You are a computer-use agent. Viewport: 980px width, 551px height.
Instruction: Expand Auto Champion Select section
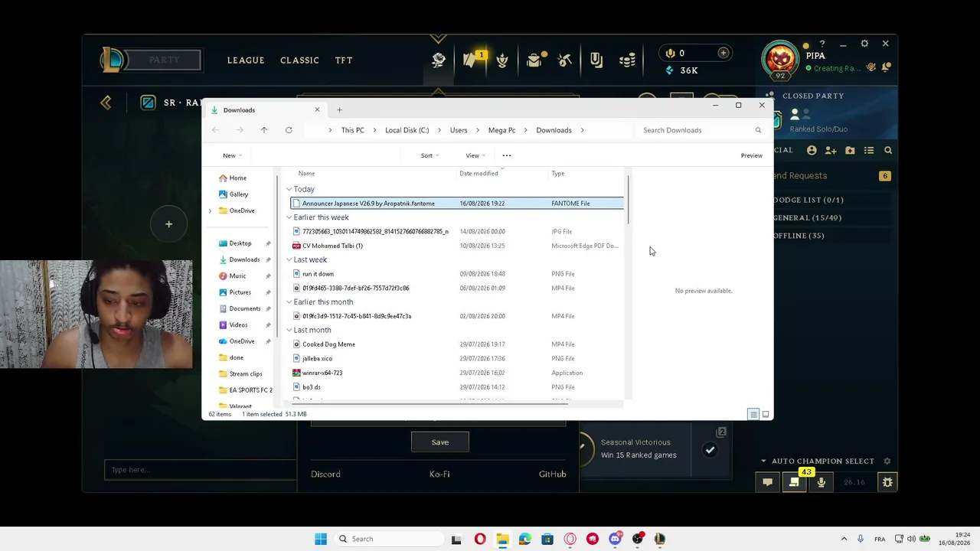(763, 461)
